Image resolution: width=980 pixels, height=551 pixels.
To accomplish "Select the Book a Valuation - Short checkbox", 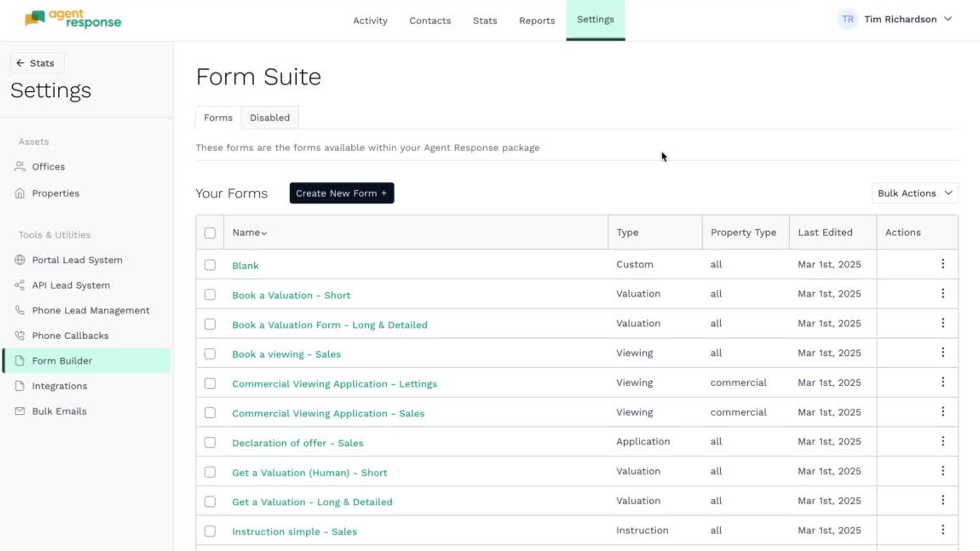I will click(x=210, y=295).
